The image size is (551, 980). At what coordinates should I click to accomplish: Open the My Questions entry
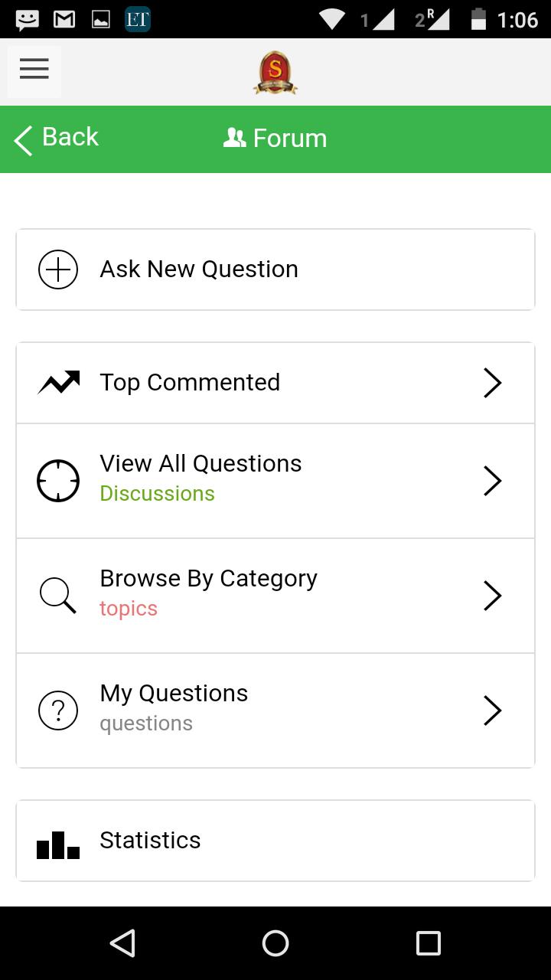tap(174, 694)
